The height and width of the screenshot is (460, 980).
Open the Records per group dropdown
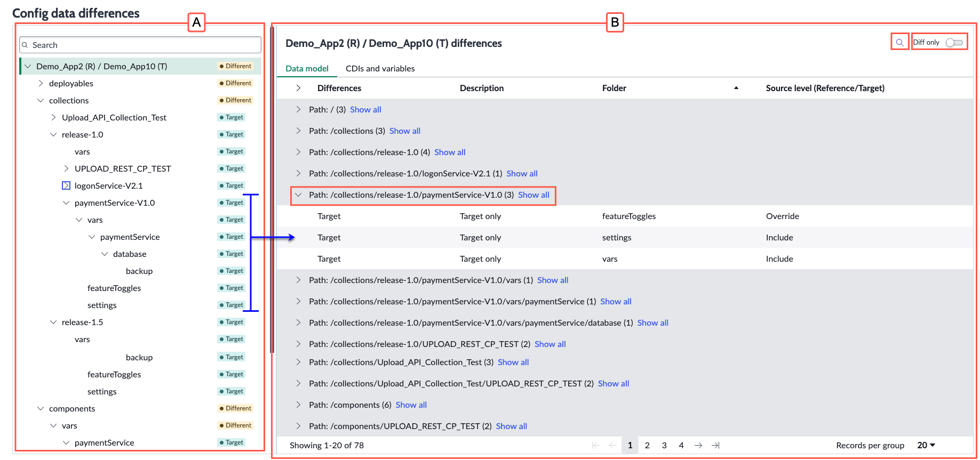point(926,446)
